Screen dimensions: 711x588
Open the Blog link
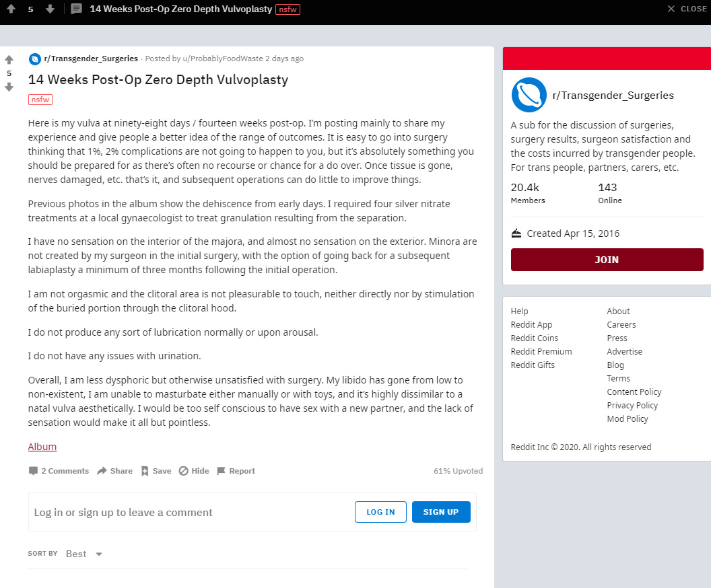coord(615,365)
